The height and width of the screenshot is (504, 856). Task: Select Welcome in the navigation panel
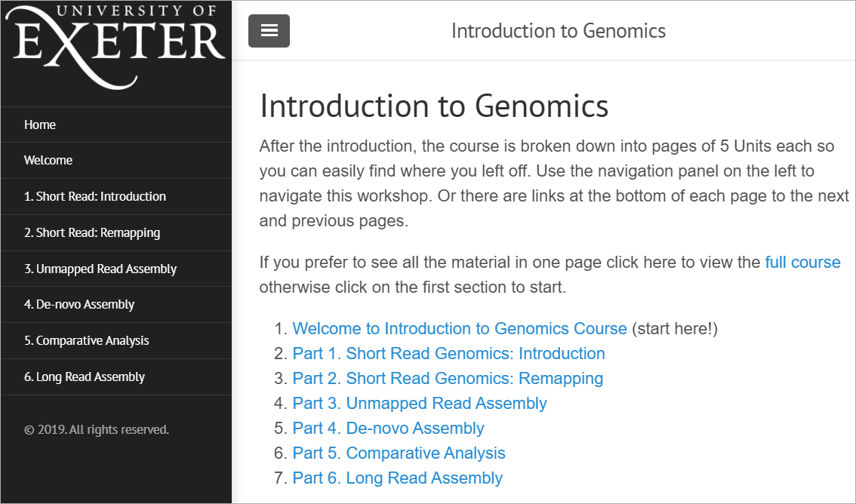48,160
